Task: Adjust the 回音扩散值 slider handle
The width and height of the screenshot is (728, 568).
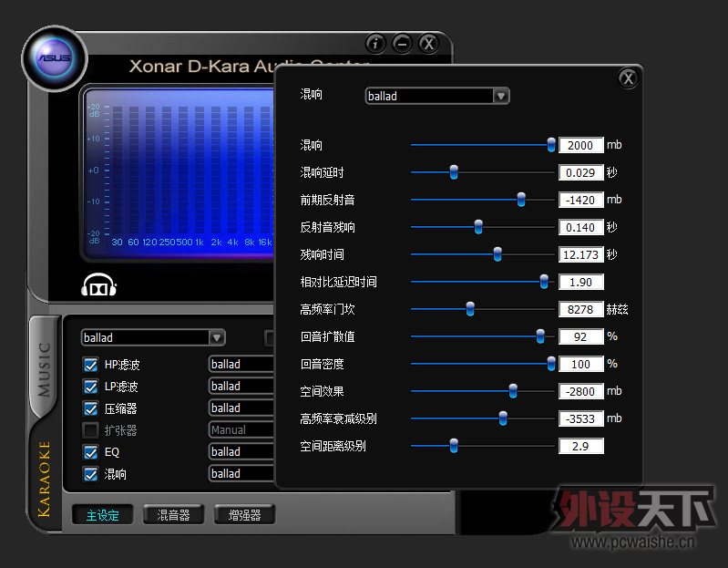Action: 540,336
